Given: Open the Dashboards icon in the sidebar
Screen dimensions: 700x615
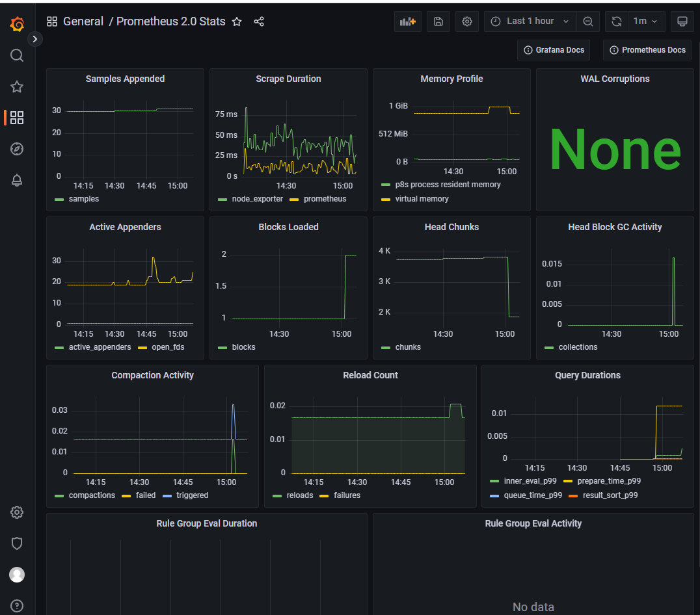Looking at the screenshot, I should click(x=17, y=118).
